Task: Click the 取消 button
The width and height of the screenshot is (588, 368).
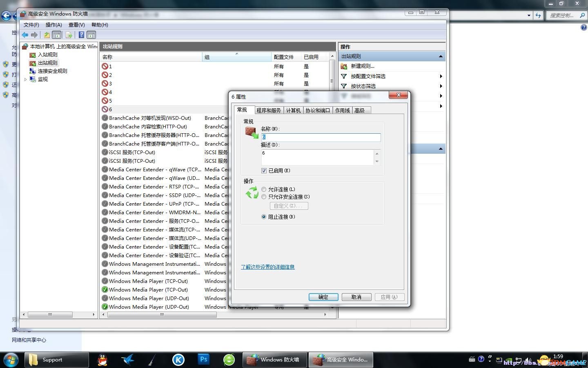Action: tap(356, 297)
